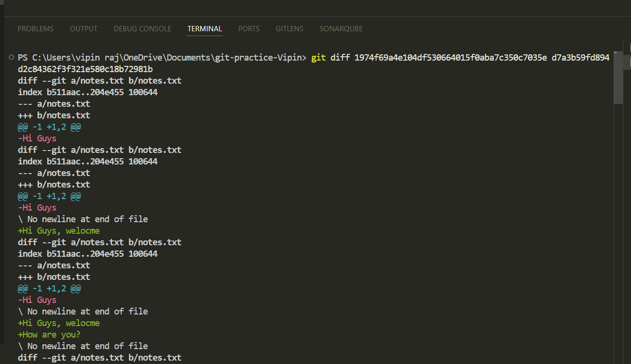Click the hunk header @@ -1 +1,2 @@
This screenshot has height=364, width=631.
point(49,126)
